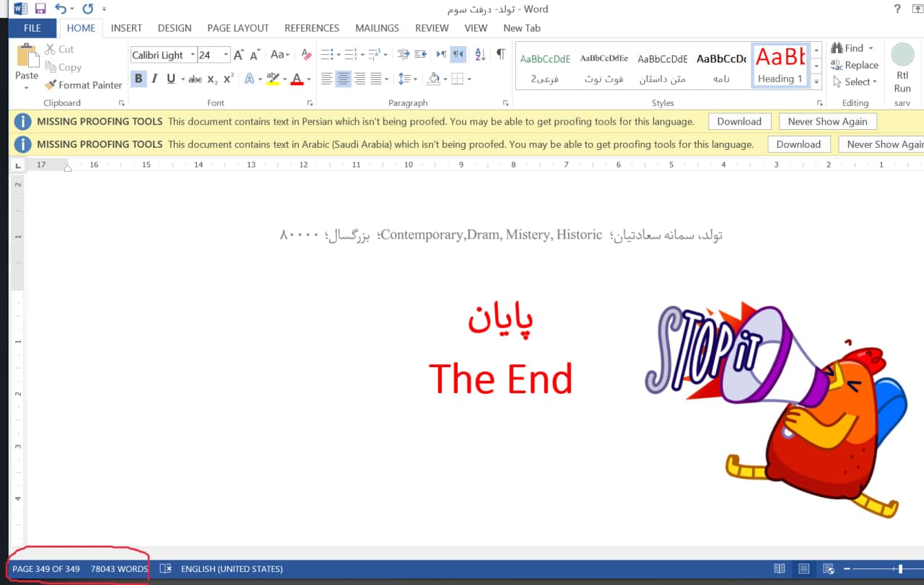Switch to the REFERENCES tab
Viewport: 924px width, 585px height.
click(311, 28)
